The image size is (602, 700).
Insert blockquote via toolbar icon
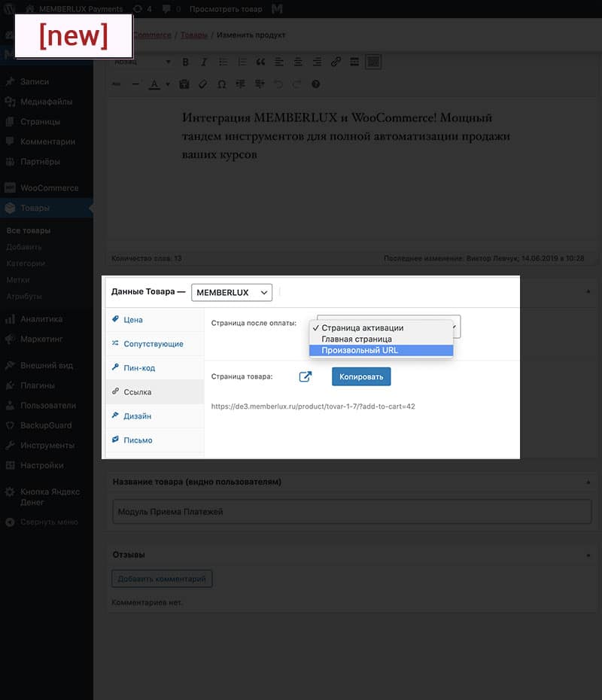260,62
